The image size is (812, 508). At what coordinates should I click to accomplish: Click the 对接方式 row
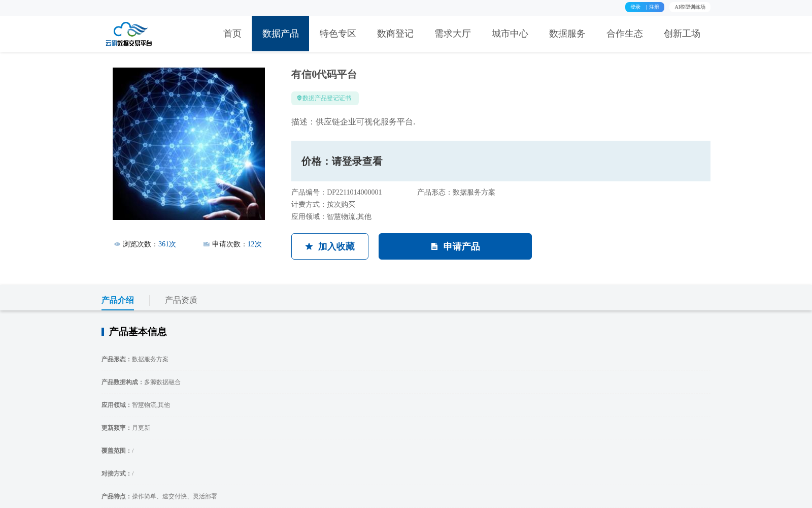pos(118,473)
